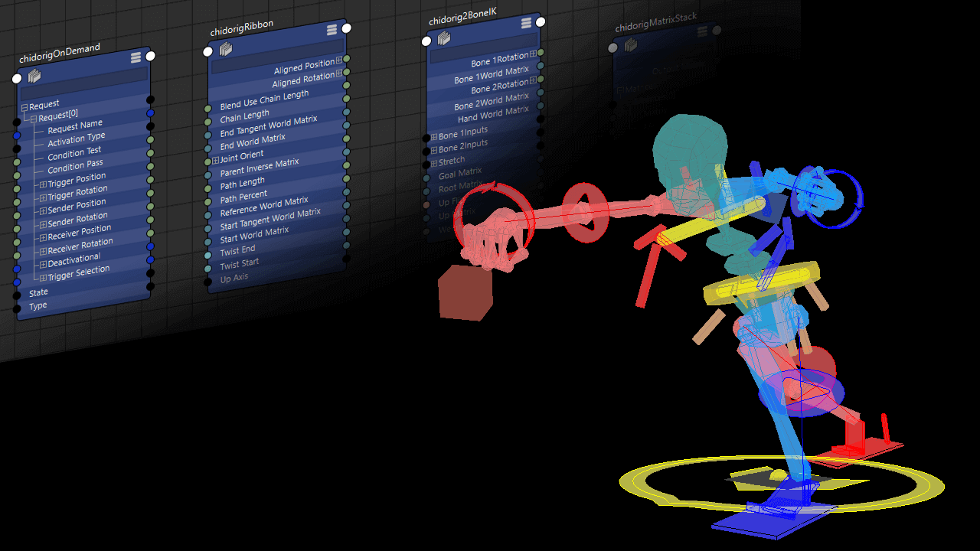The width and height of the screenshot is (980, 551).
Task: Click the chidorig2BoneIK node cube icon
Action: pos(444,38)
